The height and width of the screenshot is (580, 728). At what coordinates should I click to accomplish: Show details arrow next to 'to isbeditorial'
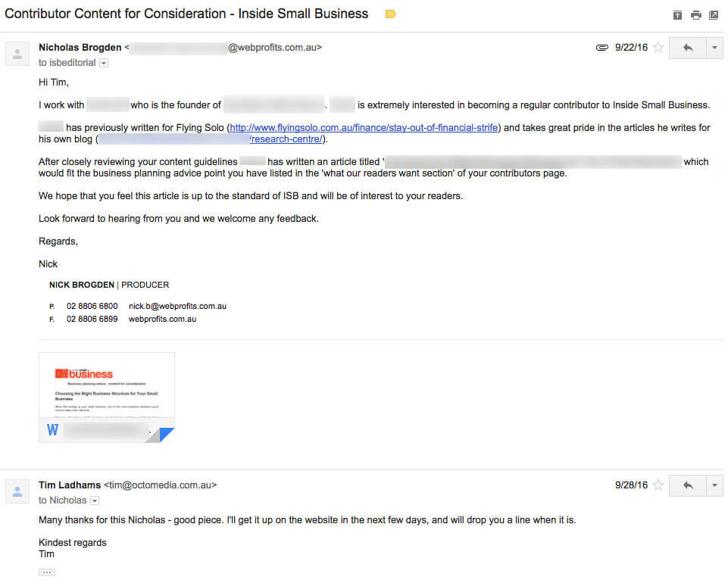104,63
